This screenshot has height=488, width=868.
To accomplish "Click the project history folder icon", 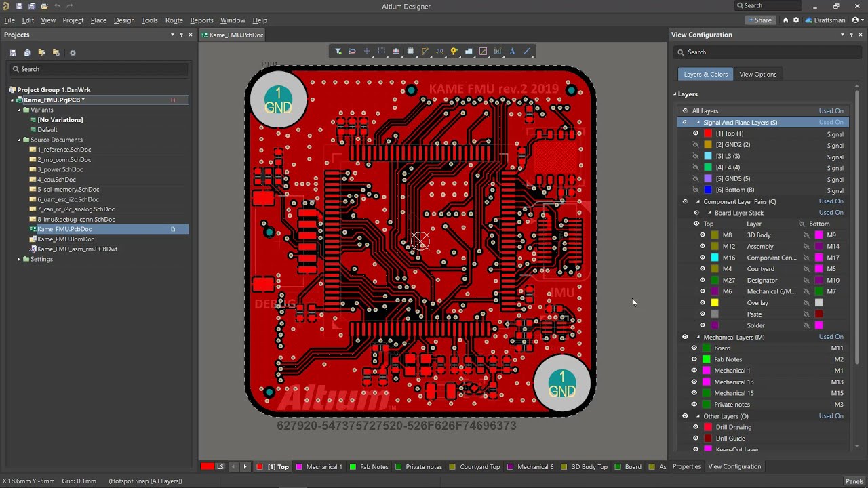I will pos(56,53).
